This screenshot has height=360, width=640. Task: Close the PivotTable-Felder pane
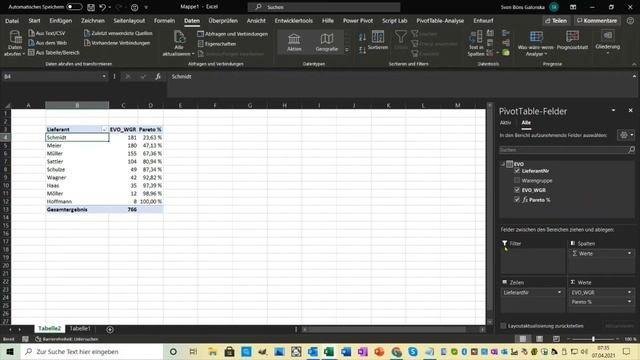click(630, 111)
